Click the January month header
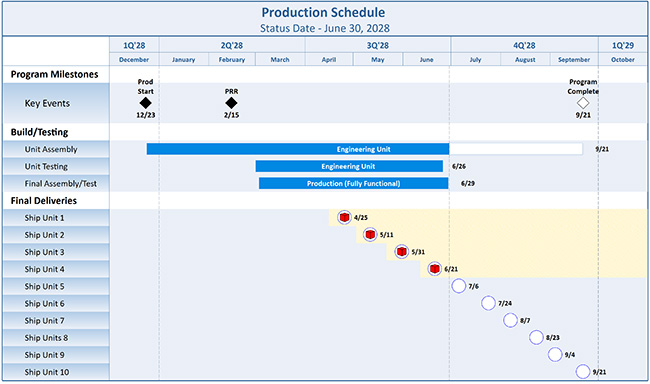 tap(184, 60)
